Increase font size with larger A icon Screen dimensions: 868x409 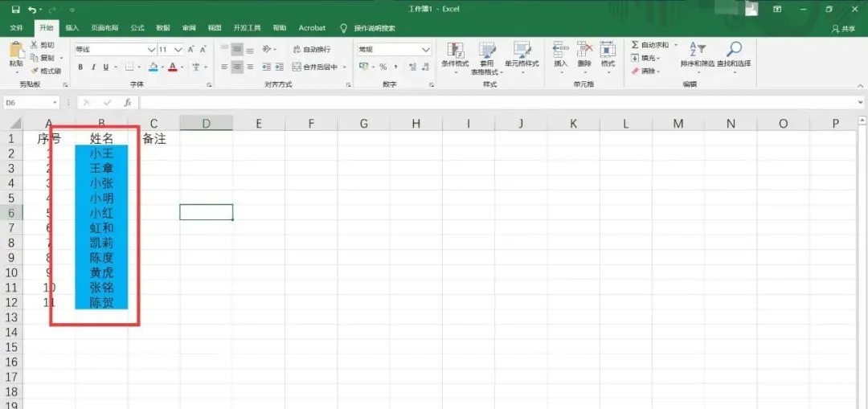191,50
